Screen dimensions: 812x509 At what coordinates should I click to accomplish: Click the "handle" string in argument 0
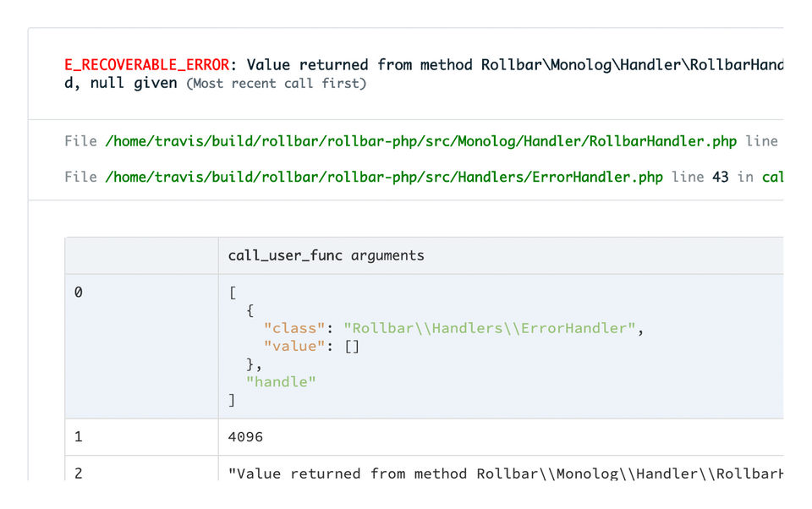click(281, 382)
